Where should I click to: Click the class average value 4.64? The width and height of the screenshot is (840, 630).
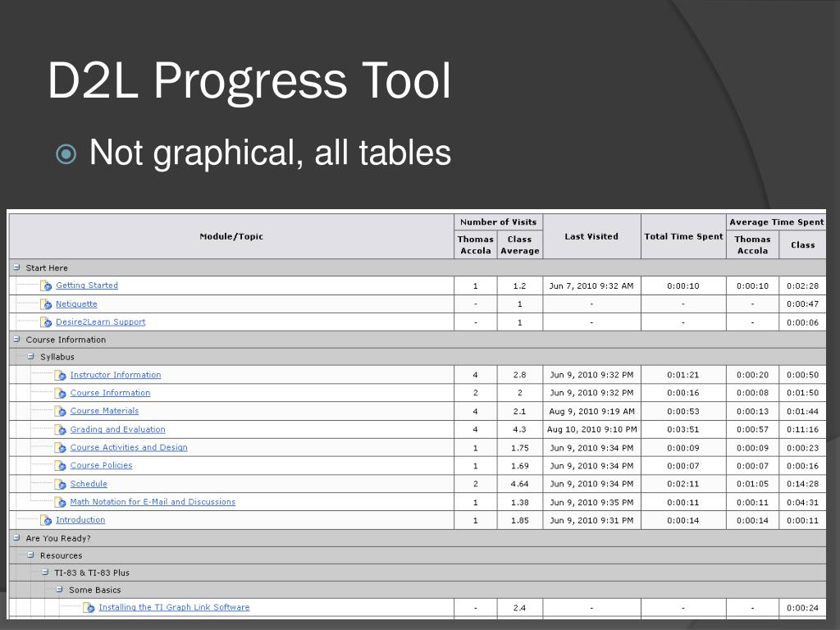519,484
